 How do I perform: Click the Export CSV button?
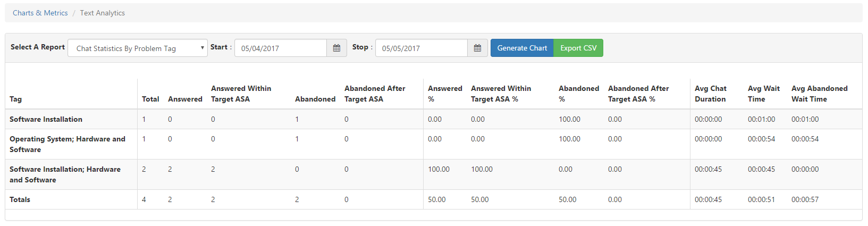click(578, 48)
